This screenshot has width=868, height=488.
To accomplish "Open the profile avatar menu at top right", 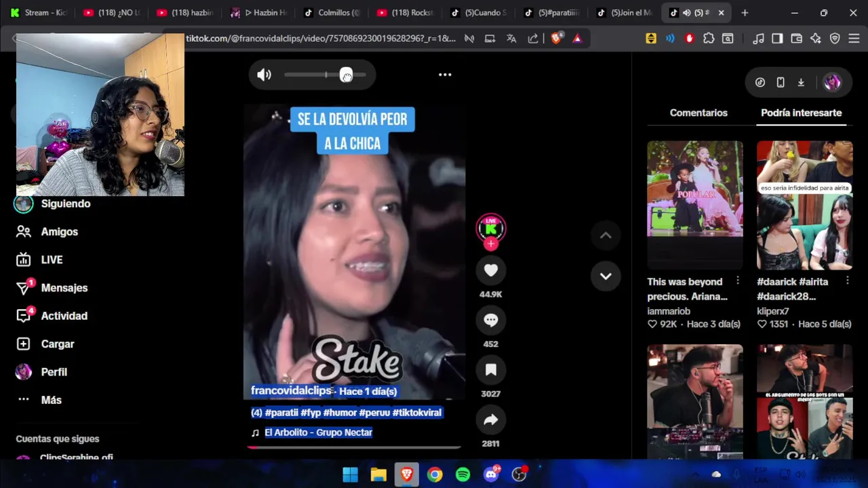I will (832, 82).
